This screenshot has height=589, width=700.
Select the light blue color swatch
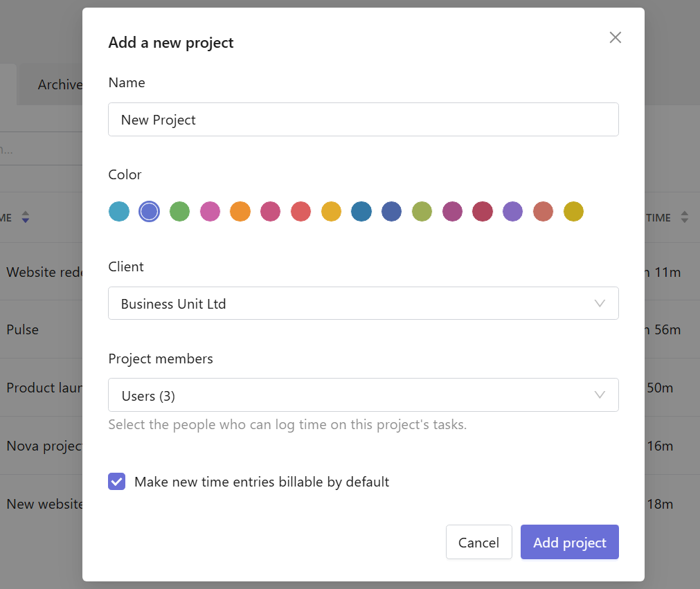pos(119,212)
